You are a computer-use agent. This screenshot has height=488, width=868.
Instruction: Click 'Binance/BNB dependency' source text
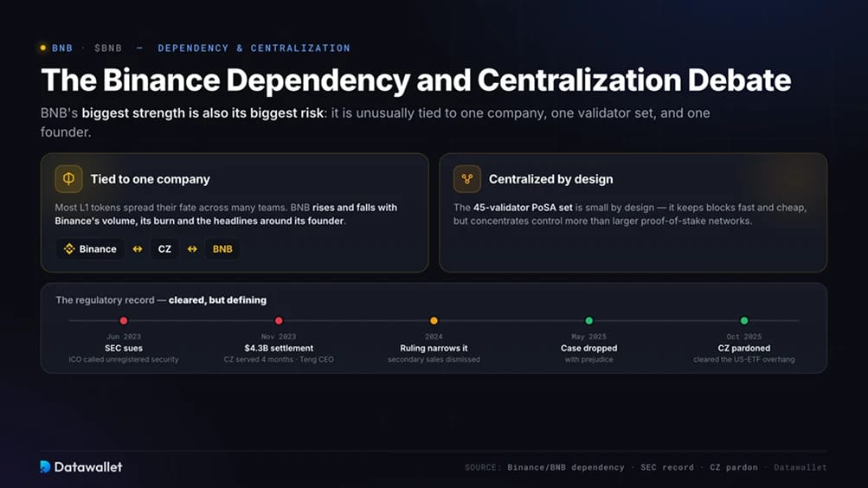566,467
